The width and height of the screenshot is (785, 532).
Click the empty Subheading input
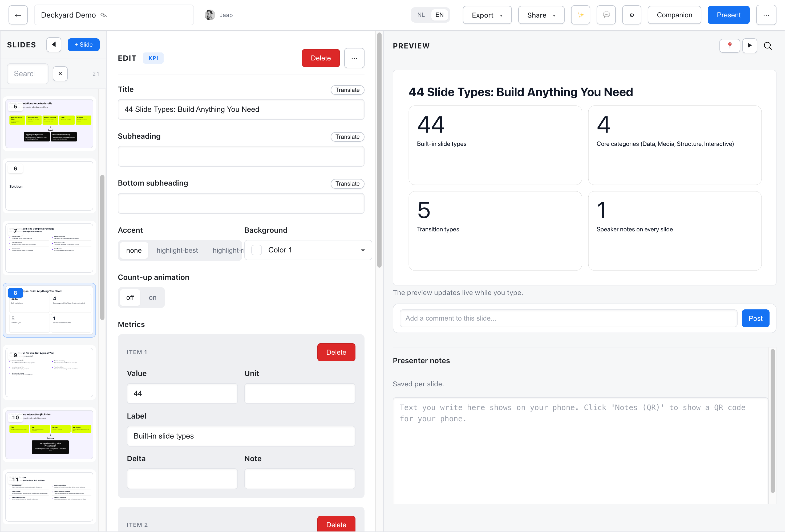pos(241,156)
